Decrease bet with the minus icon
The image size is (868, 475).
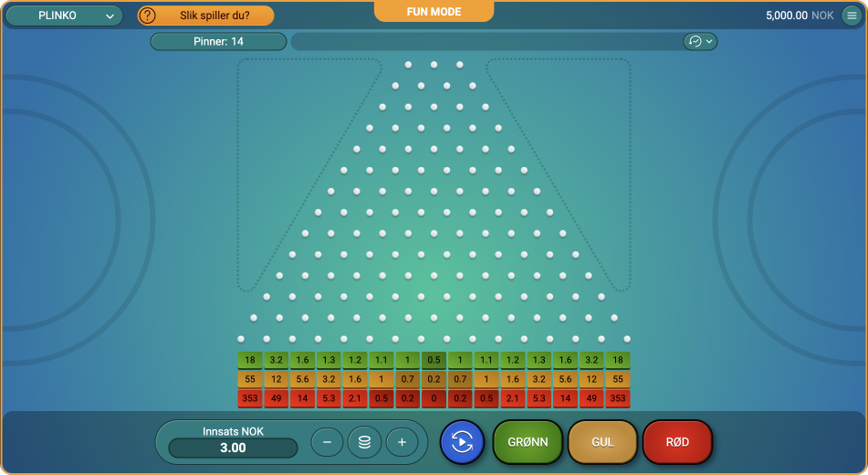(327, 442)
